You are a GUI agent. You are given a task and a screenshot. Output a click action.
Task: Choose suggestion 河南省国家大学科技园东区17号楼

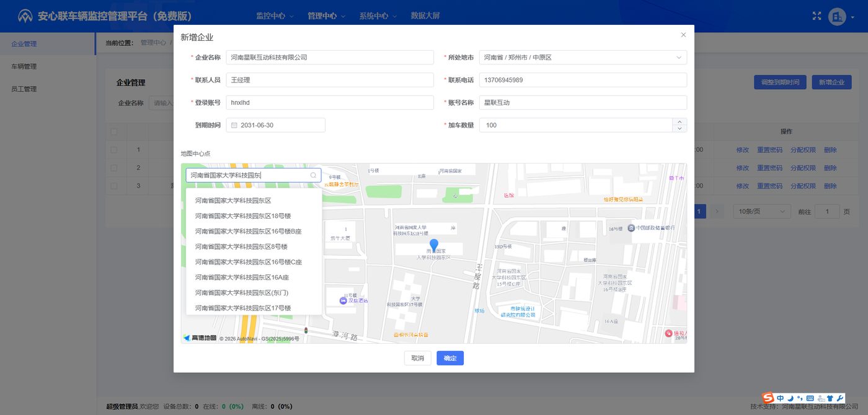click(254, 308)
